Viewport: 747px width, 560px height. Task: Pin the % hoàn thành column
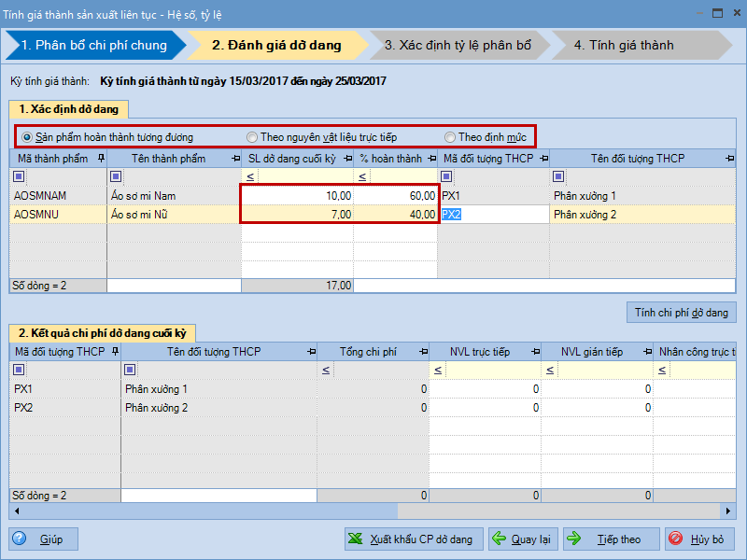(x=430, y=159)
